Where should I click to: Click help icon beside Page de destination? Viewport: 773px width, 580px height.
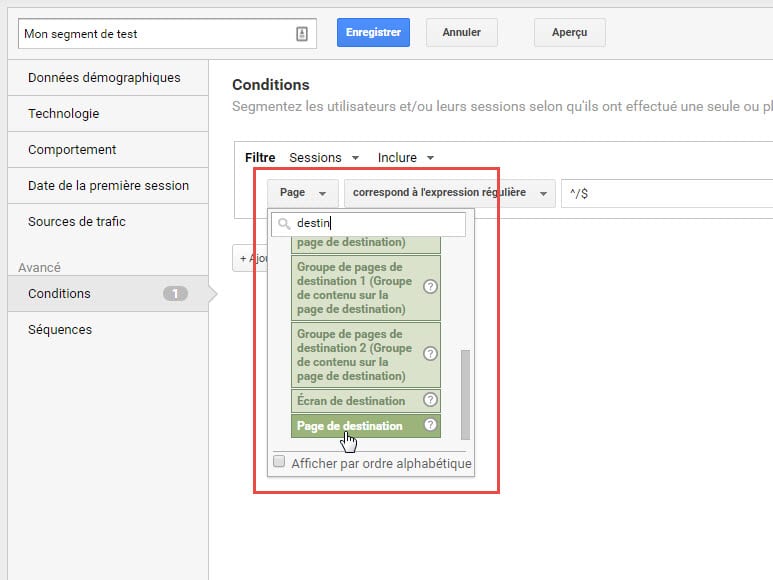coord(430,425)
